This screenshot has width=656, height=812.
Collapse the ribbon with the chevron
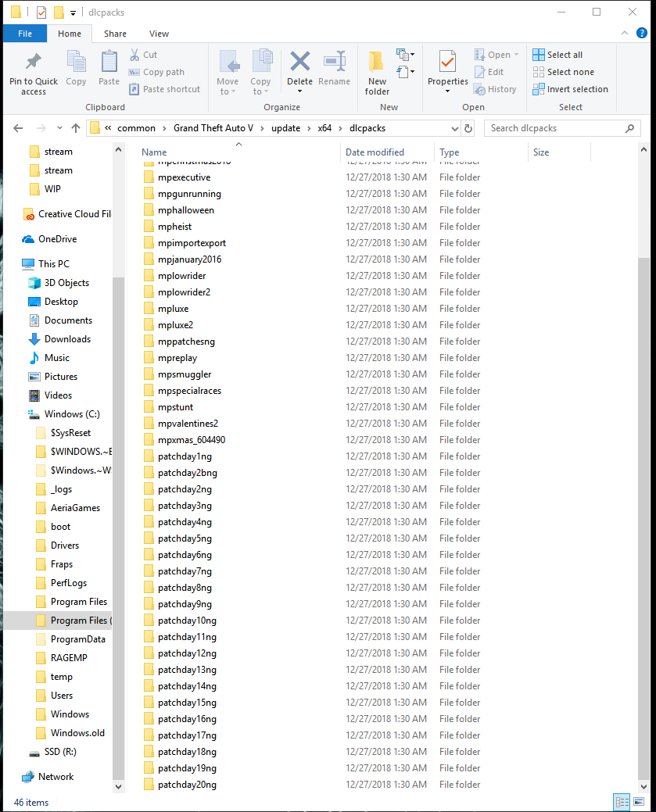[x=625, y=33]
